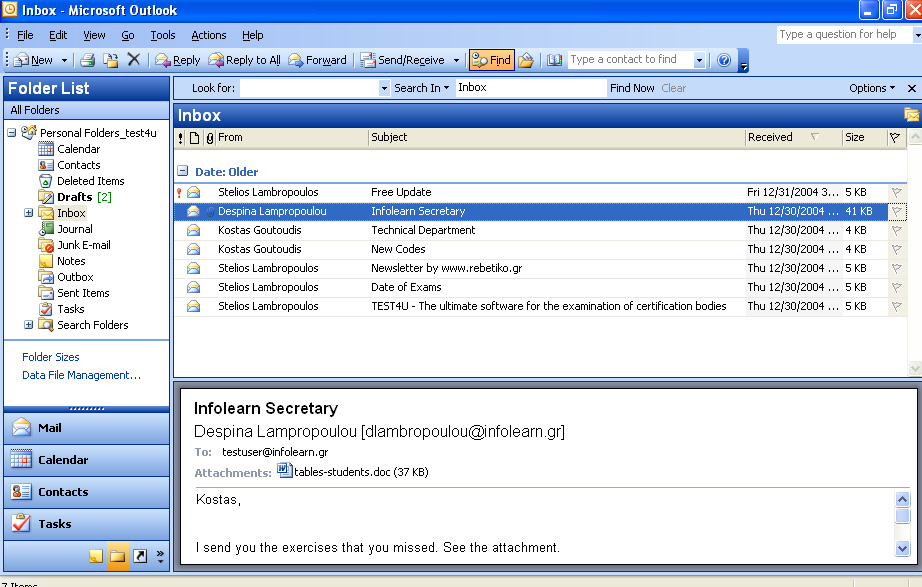Click Find Now in the search bar

click(x=632, y=88)
